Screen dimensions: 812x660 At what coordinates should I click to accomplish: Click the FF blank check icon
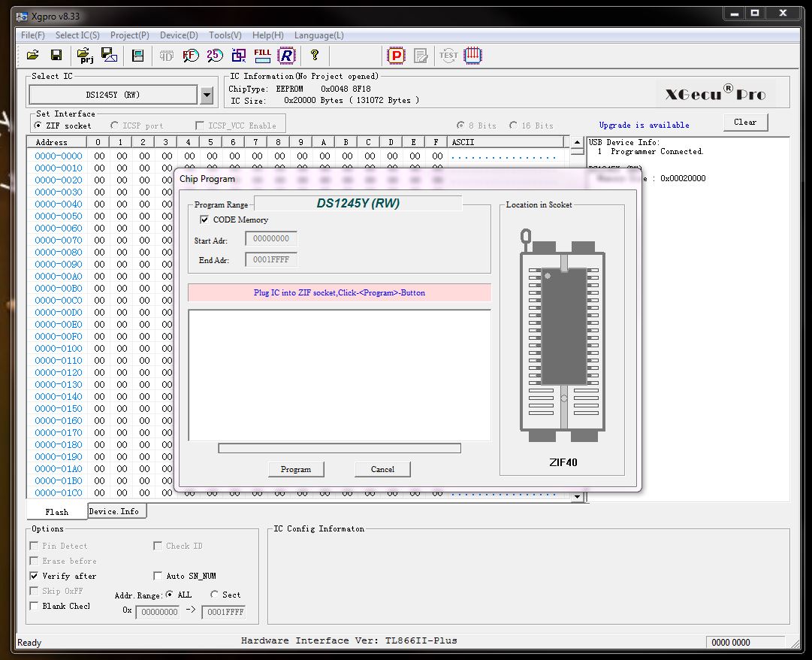pyautogui.click(x=191, y=56)
